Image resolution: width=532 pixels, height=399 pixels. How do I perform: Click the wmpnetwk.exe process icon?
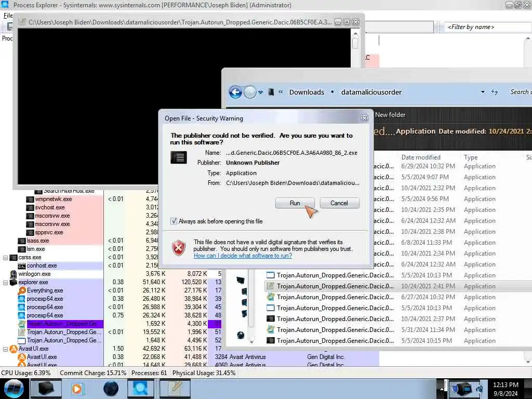(30, 199)
